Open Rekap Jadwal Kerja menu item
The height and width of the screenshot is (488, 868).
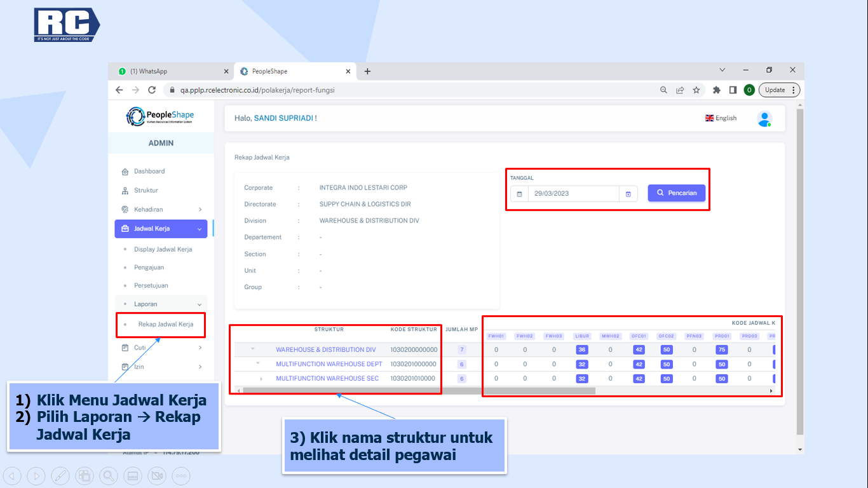[x=165, y=324]
